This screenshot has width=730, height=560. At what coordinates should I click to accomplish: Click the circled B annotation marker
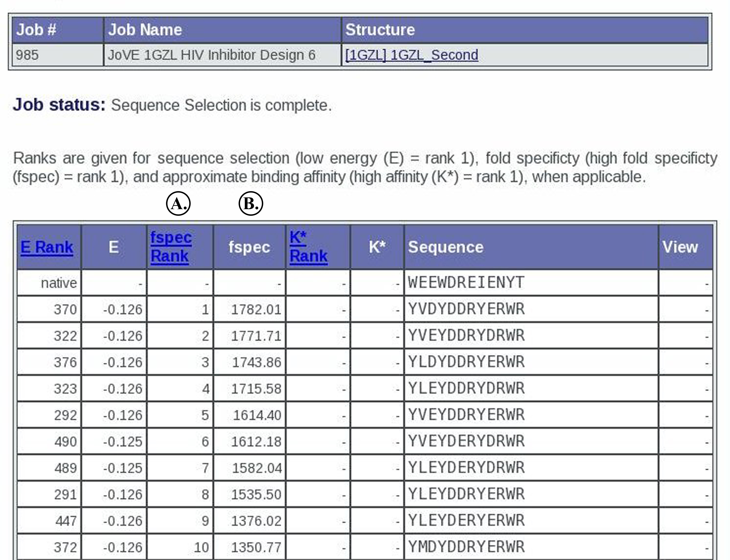pyautogui.click(x=251, y=203)
